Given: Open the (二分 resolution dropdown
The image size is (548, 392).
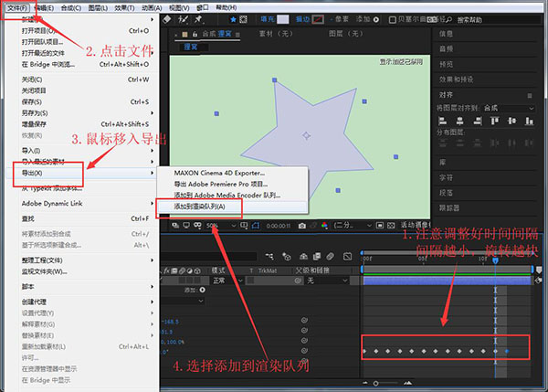Looking at the screenshot, I should point(353,226).
